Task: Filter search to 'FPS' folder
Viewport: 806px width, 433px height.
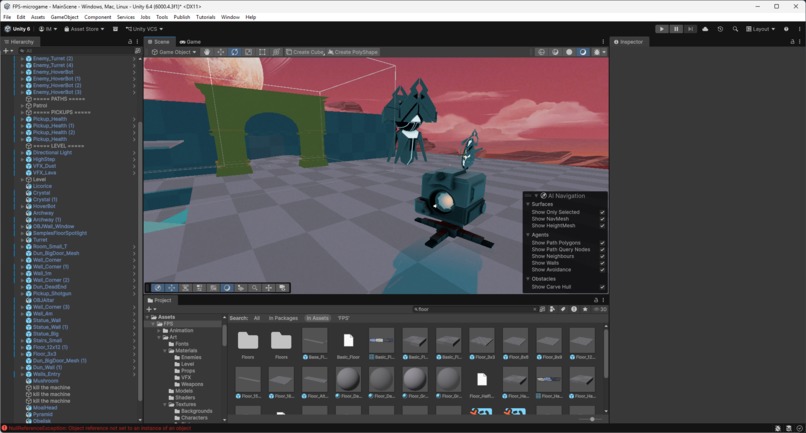Action: tap(343, 318)
